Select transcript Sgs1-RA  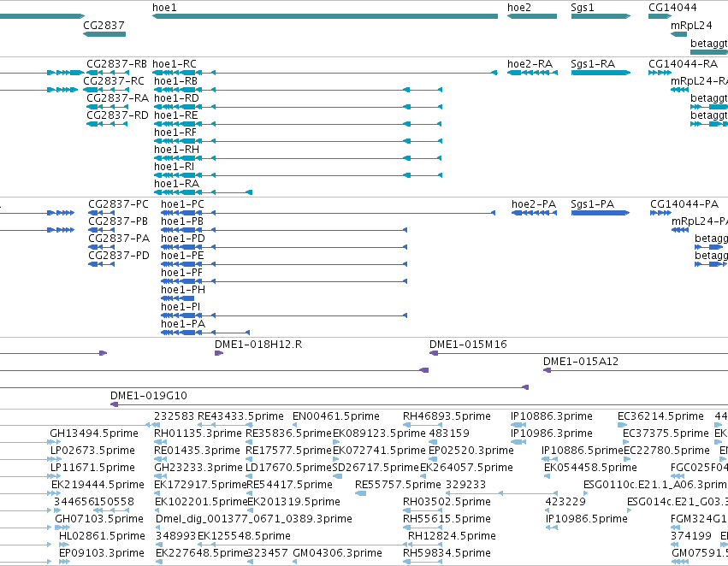tap(593, 64)
